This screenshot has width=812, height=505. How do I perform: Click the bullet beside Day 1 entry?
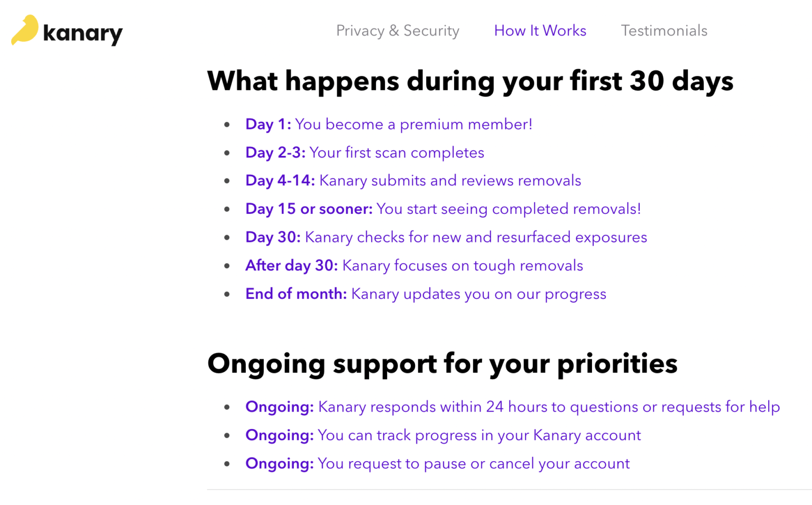227,124
